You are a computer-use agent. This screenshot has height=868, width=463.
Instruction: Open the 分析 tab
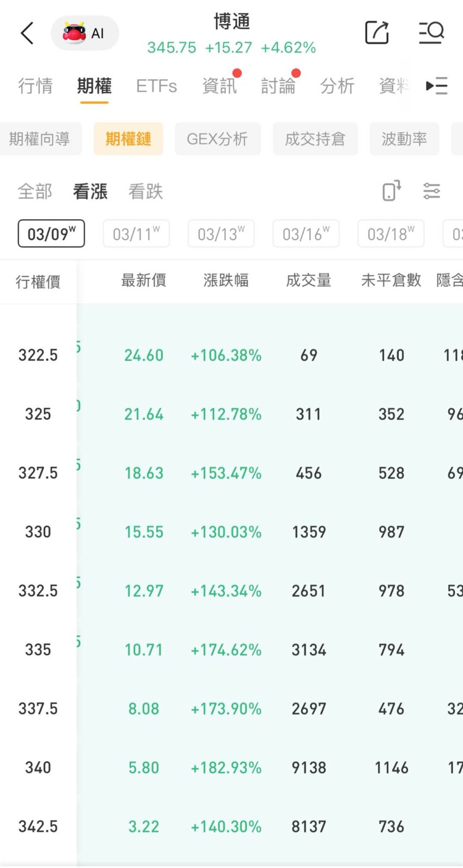(x=337, y=86)
